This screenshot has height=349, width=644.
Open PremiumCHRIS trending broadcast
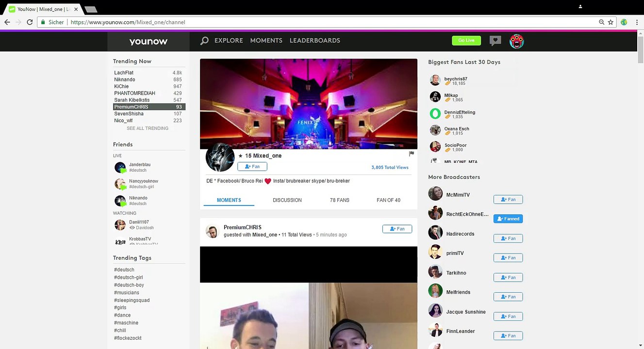tap(149, 107)
